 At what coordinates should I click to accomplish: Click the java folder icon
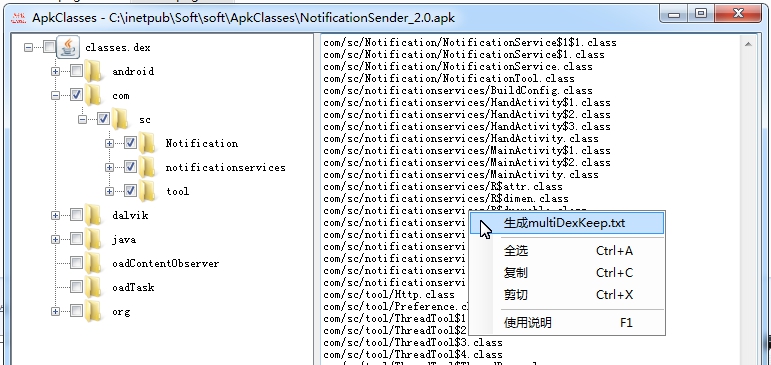(x=93, y=239)
